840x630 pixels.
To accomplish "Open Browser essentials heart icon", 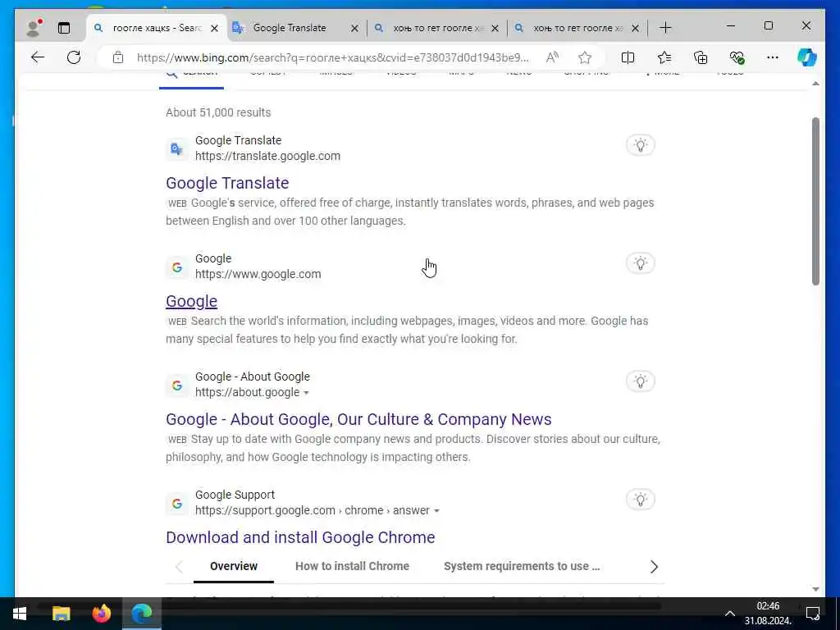I will coord(737,57).
